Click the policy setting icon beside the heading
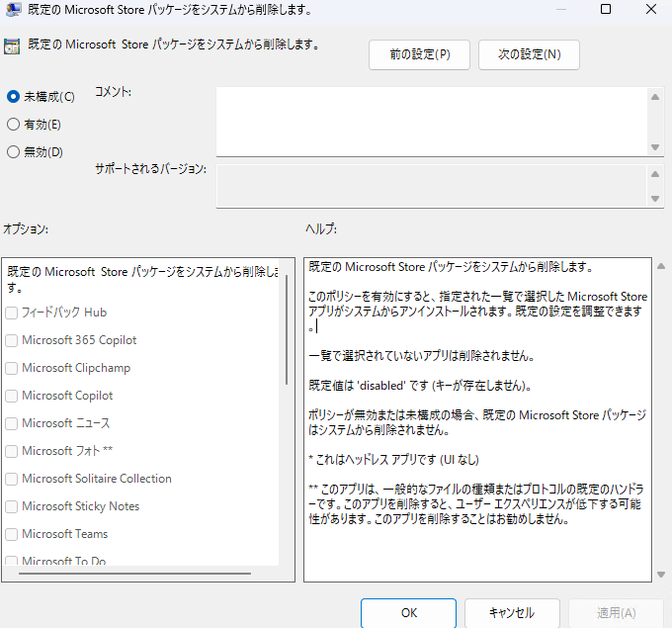 [12, 45]
